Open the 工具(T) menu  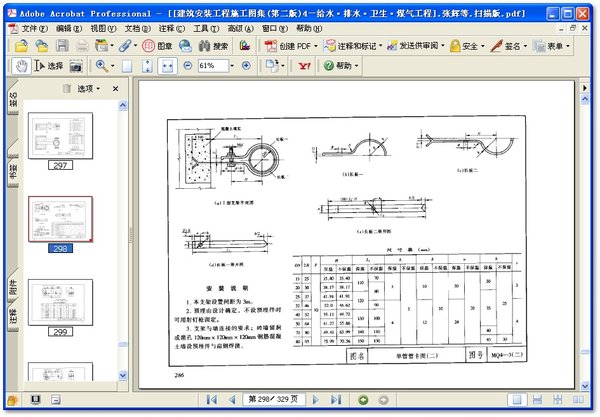(206, 29)
